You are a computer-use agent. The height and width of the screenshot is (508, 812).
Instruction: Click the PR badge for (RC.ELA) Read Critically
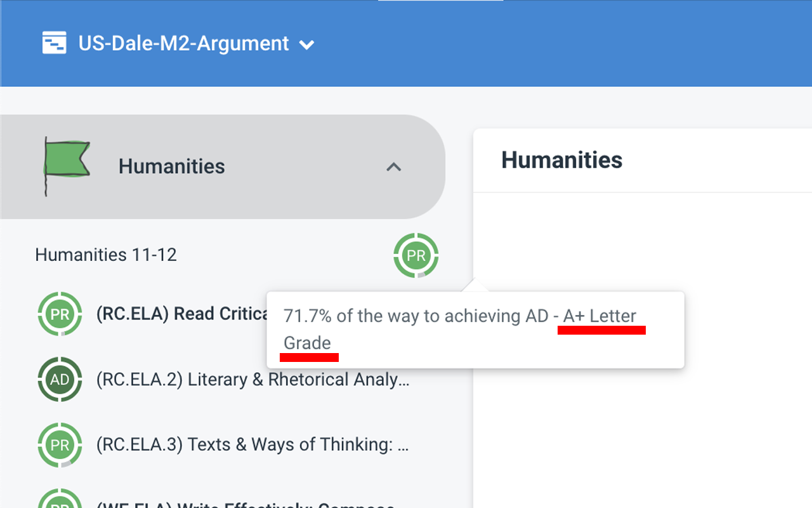tap(60, 314)
